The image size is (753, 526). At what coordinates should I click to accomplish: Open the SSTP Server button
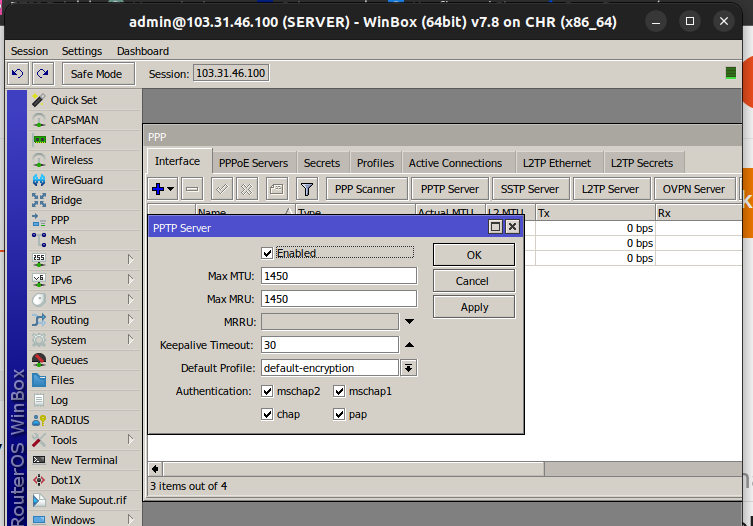(x=530, y=189)
